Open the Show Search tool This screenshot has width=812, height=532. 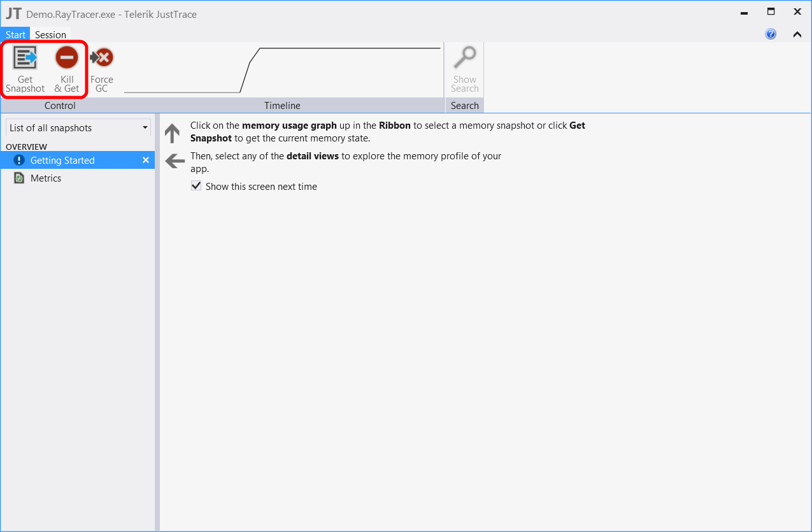tap(465, 69)
